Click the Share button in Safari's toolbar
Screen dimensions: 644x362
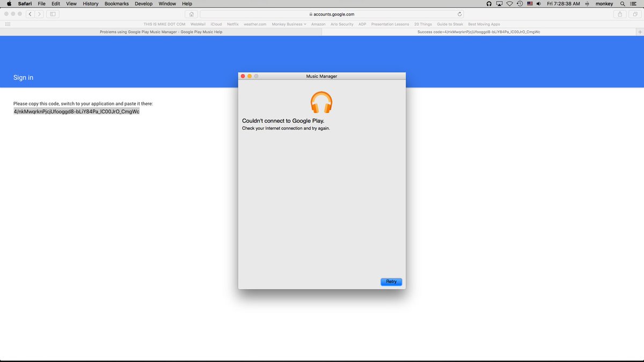pos(620,14)
